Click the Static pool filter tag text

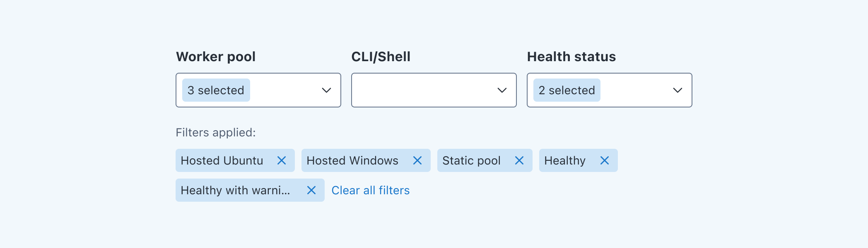(472, 160)
